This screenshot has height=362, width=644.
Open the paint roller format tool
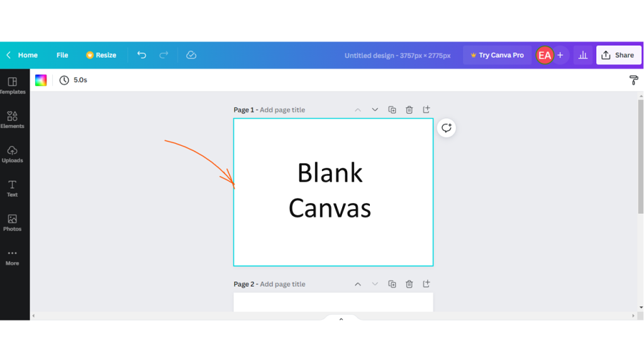pyautogui.click(x=633, y=80)
